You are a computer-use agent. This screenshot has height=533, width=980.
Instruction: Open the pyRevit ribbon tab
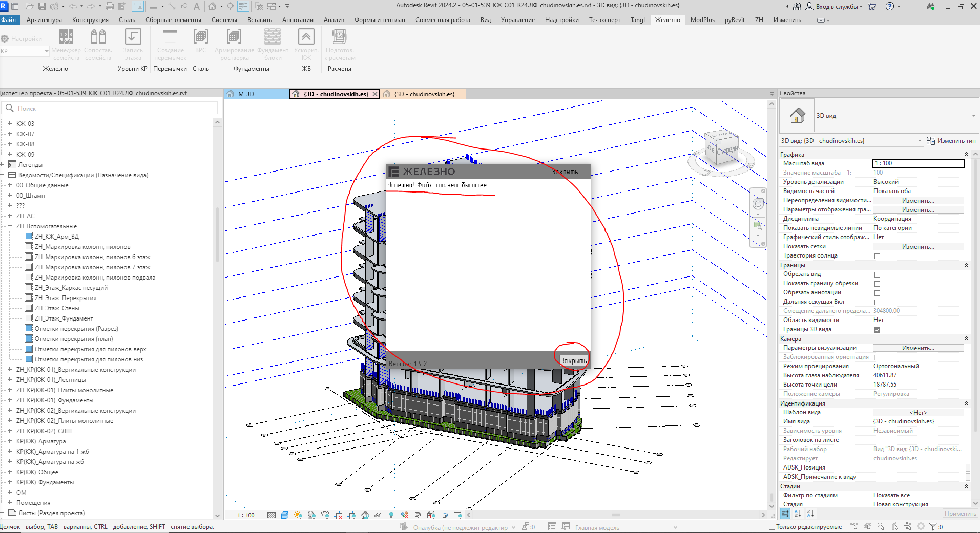click(x=735, y=20)
